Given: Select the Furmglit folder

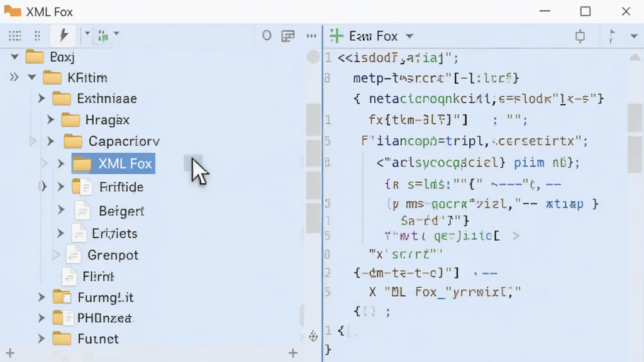Looking at the screenshot, I should (93, 297).
